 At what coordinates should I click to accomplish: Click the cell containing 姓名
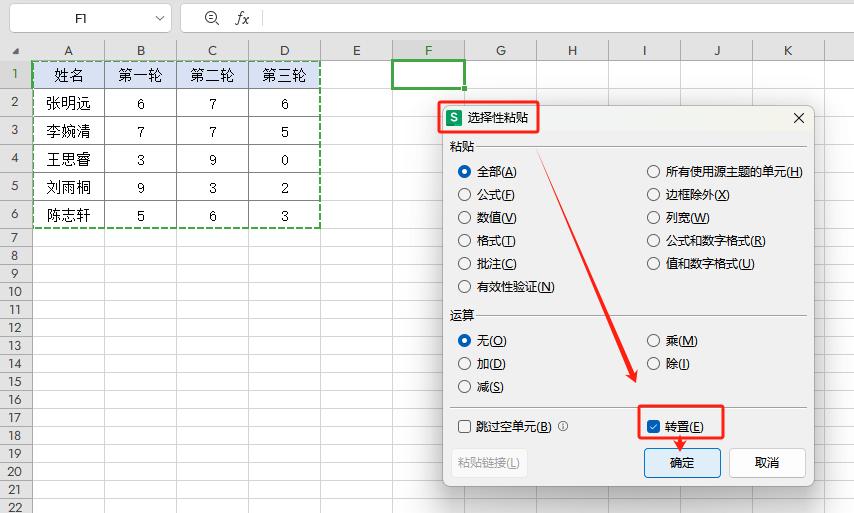[x=69, y=75]
